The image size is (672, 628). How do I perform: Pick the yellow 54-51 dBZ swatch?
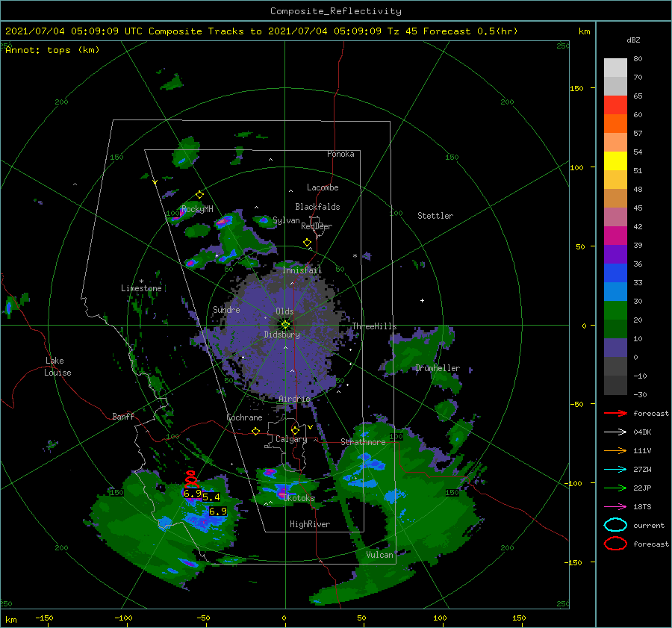click(615, 161)
